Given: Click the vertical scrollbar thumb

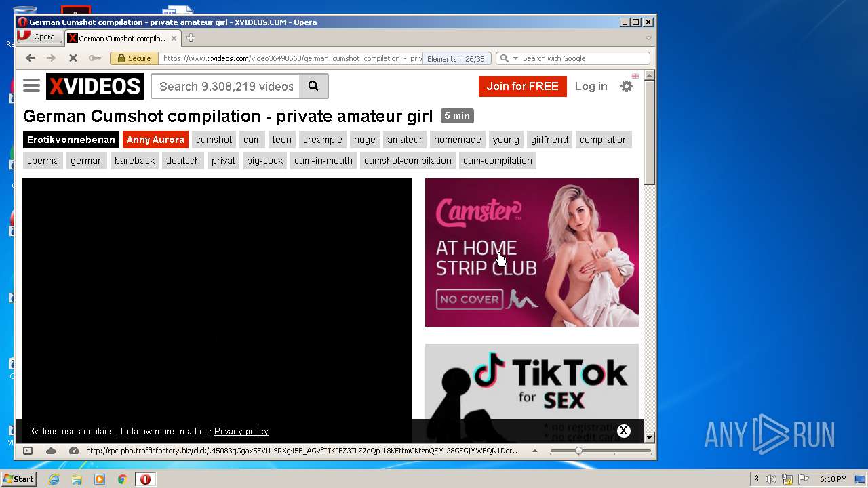Looking at the screenshot, I should pyautogui.click(x=650, y=133).
